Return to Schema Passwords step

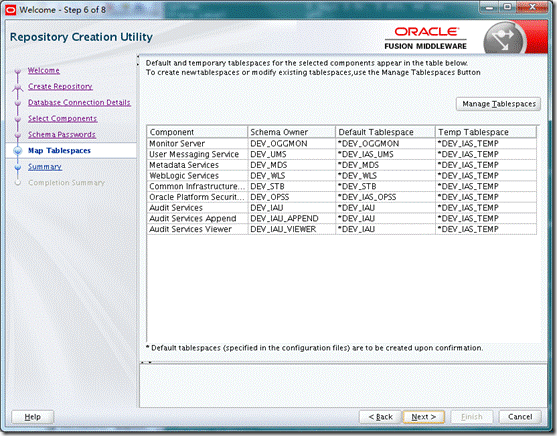tap(62, 135)
